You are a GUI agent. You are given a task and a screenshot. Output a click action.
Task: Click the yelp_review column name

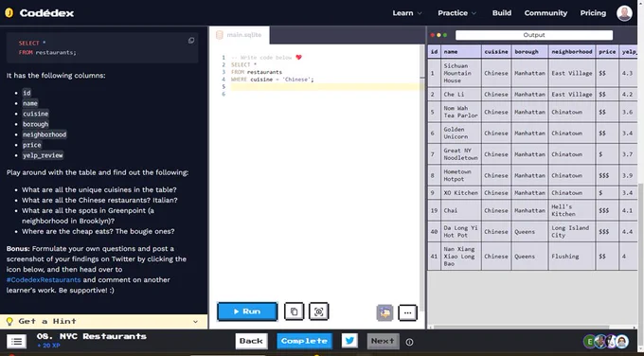43,155
